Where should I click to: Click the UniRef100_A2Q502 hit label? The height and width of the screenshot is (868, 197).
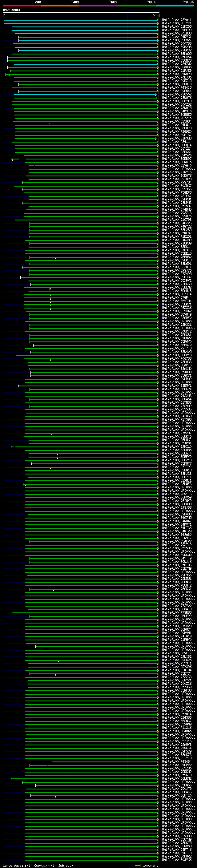click(x=176, y=94)
